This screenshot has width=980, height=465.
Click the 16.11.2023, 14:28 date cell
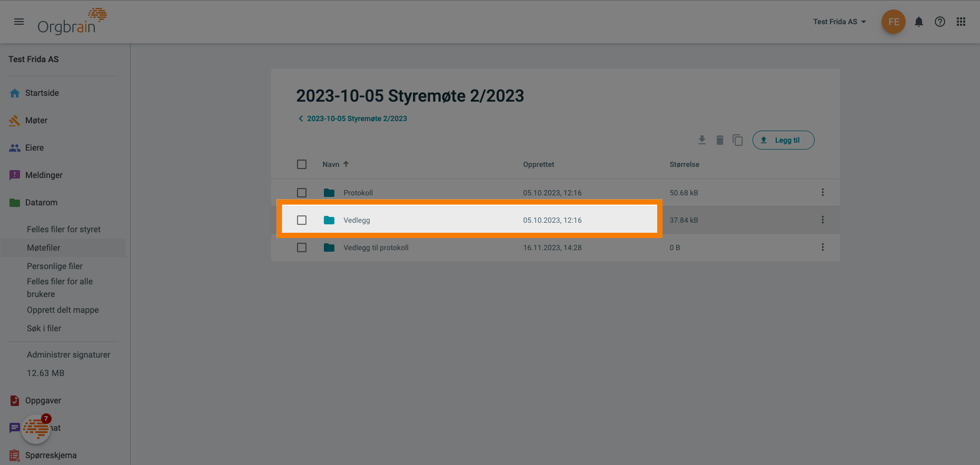(x=552, y=248)
